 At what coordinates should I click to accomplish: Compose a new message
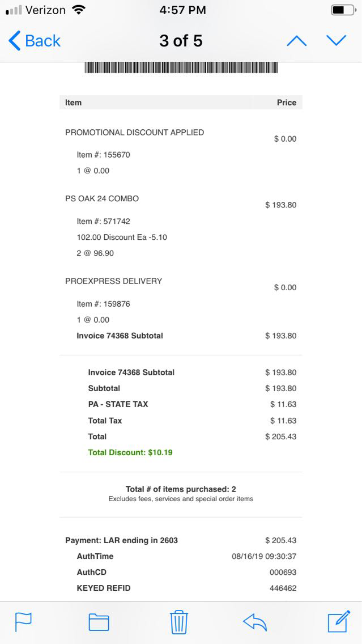tap(339, 622)
